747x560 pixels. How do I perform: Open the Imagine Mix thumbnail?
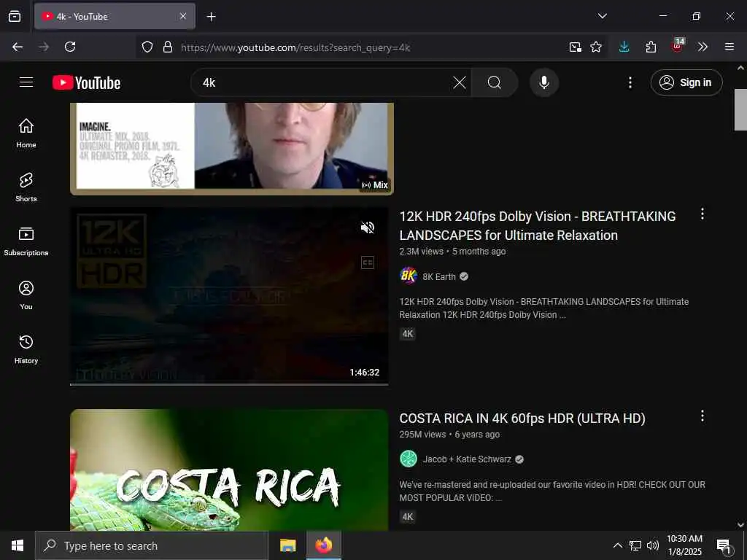pyautogui.click(x=232, y=149)
